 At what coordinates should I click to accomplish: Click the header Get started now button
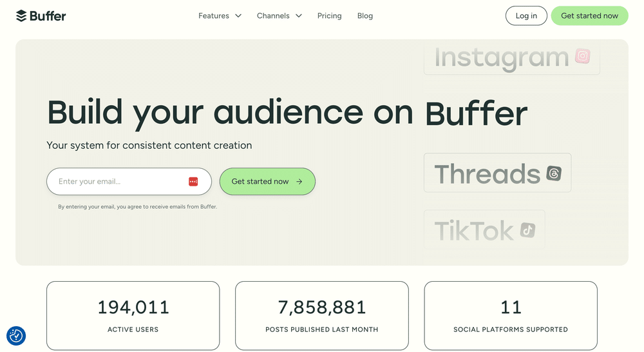click(x=589, y=15)
